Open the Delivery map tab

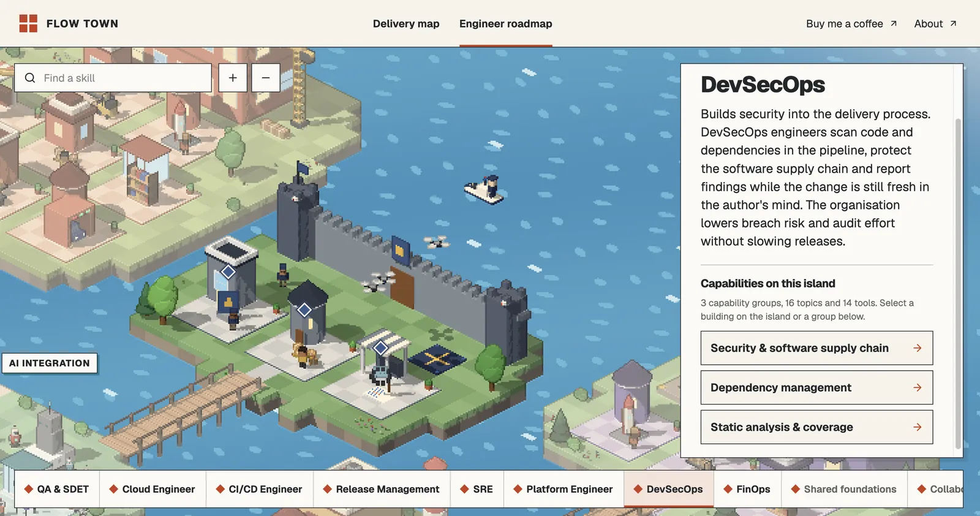406,23
